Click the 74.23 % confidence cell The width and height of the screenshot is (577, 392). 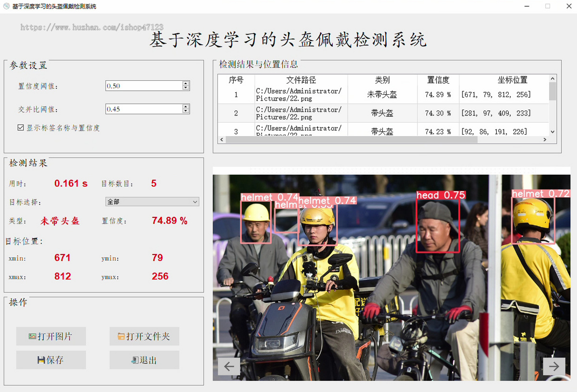(438, 130)
